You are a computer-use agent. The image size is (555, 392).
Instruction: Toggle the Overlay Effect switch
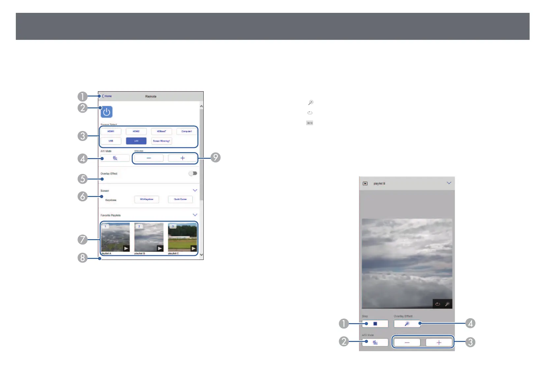coord(193,173)
